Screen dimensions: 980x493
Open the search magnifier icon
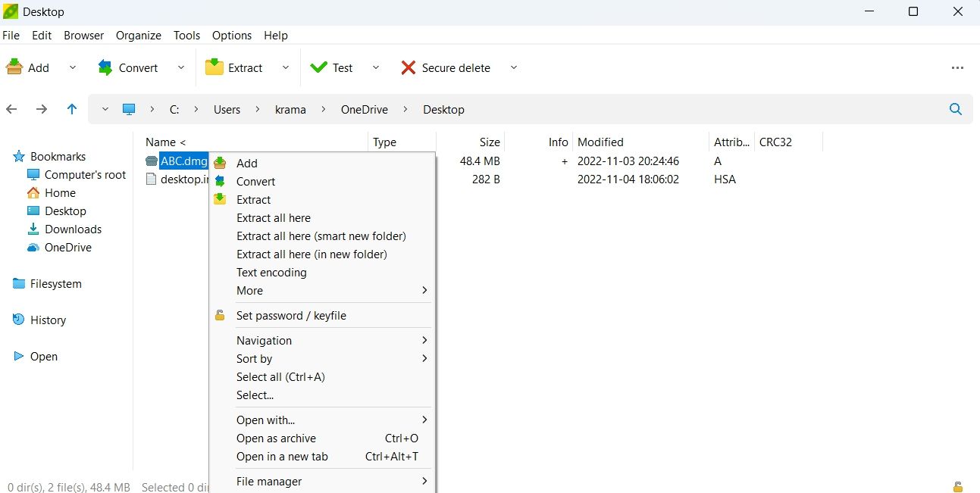coord(955,109)
